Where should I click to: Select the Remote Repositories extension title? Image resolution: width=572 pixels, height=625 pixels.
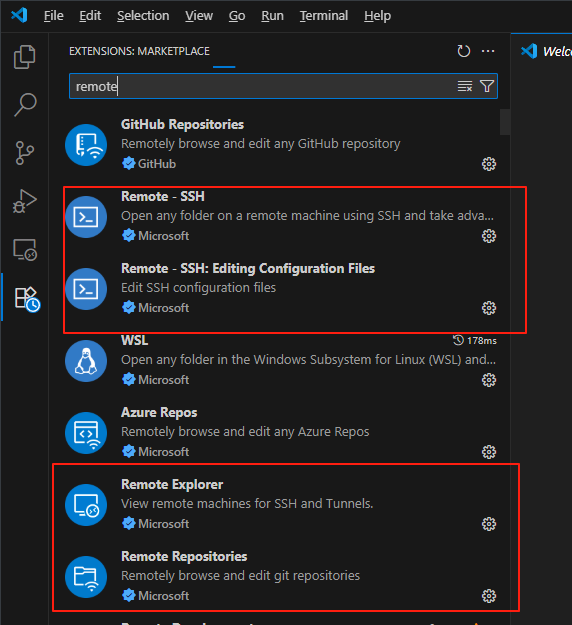coord(184,556)
